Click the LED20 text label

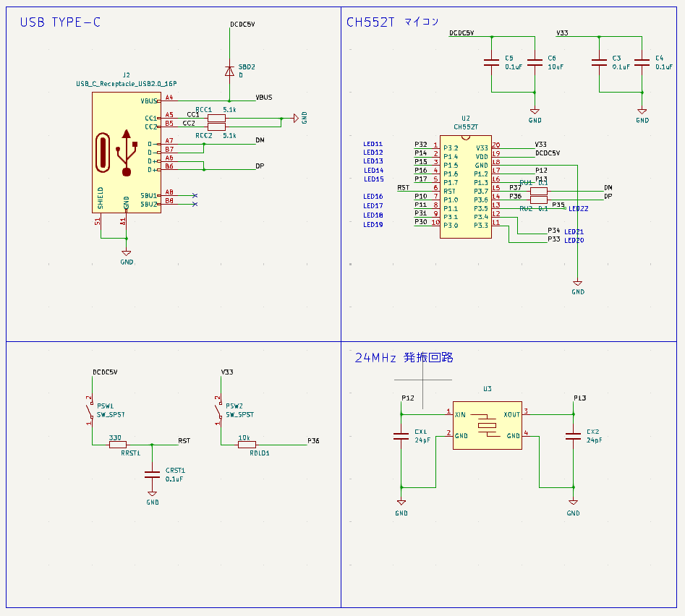point(574,241)
